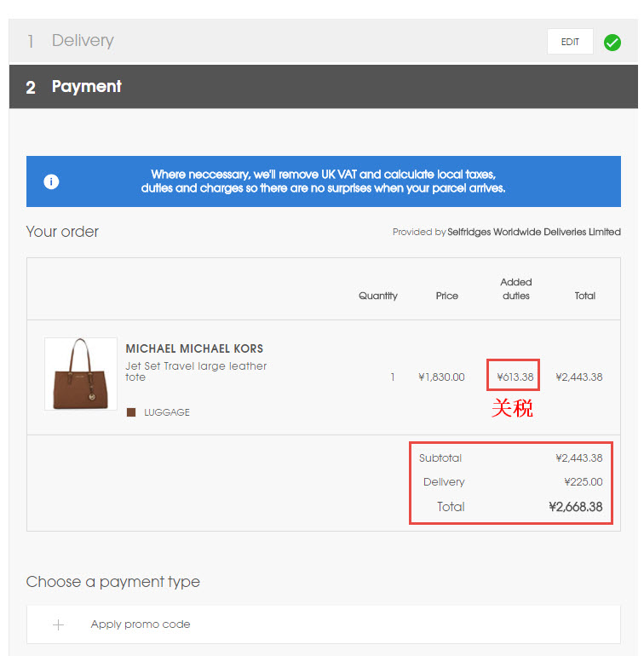Click the Added duties column header

click(x=516, y=289)
